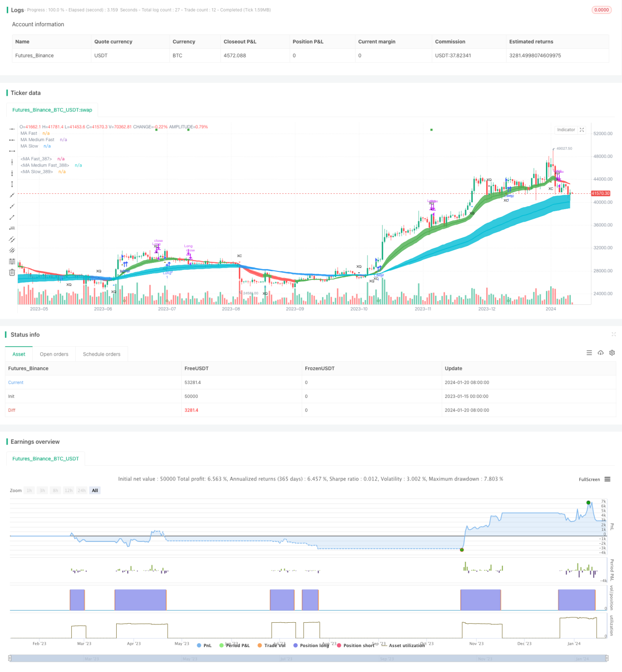The image size is (622, 672).
Task: Select the Fibonacci retracement lines tool
Action: click(12, 261)
